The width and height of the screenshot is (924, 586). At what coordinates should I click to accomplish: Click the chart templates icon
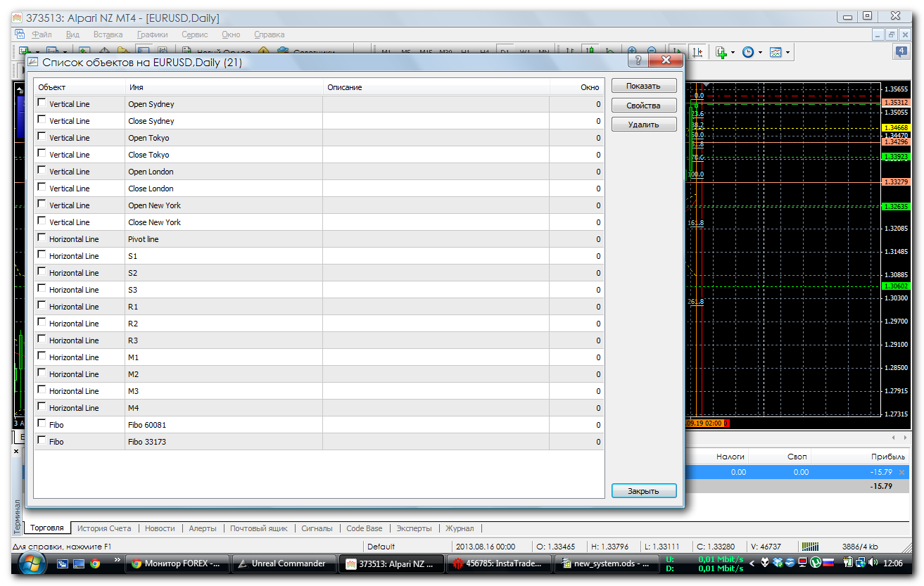(x=776, y=52)
